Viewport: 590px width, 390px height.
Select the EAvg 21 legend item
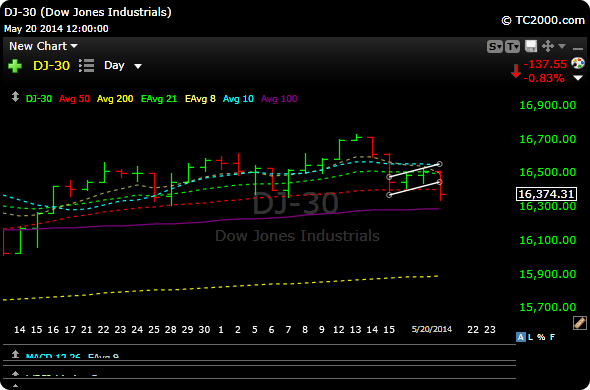[159, 99]
